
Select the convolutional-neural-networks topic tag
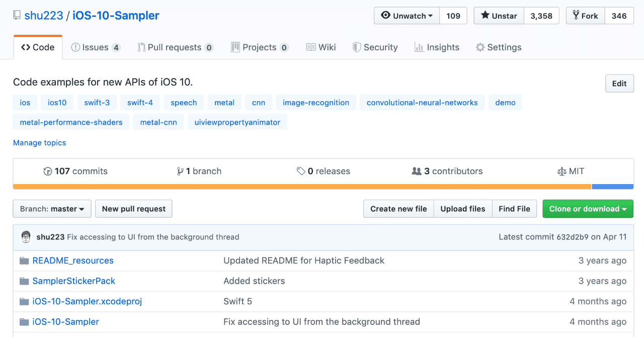(x=422, y=103)
